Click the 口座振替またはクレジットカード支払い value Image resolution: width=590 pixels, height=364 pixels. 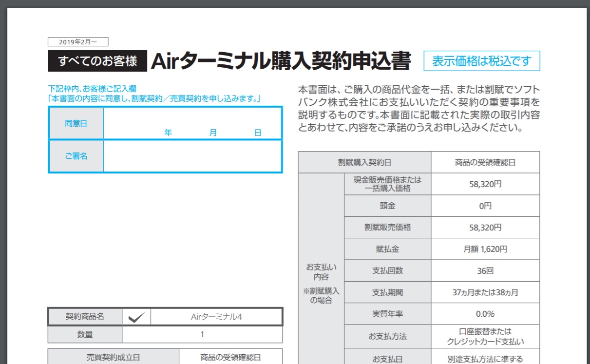point(485,336)
